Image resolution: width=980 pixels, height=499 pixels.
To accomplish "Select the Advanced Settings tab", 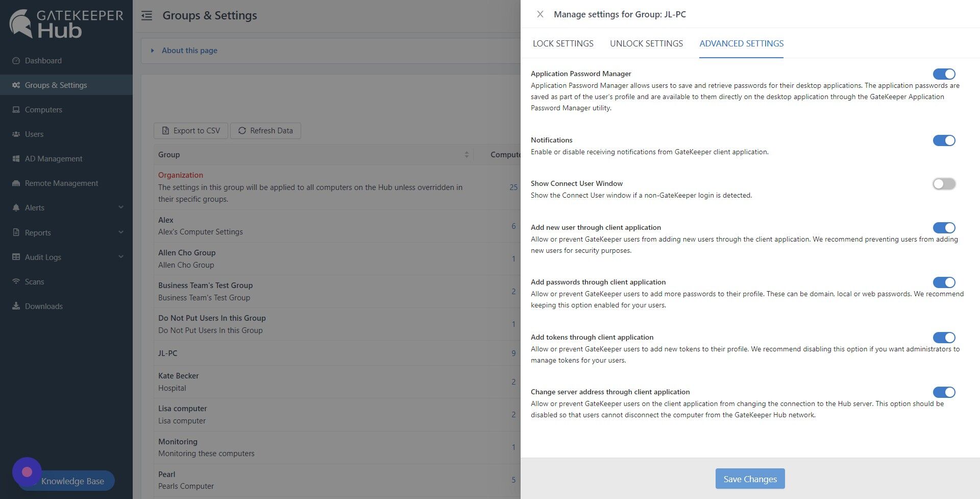I will pos(741,43).
